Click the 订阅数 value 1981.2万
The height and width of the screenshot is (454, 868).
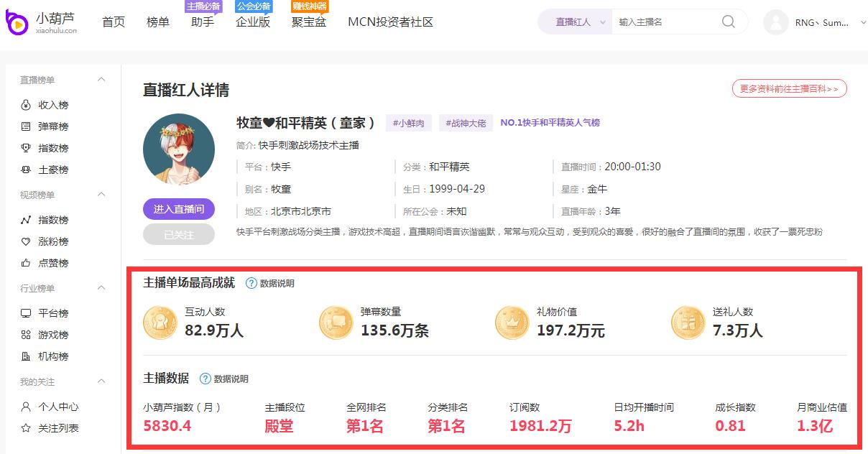pos(541,426)
